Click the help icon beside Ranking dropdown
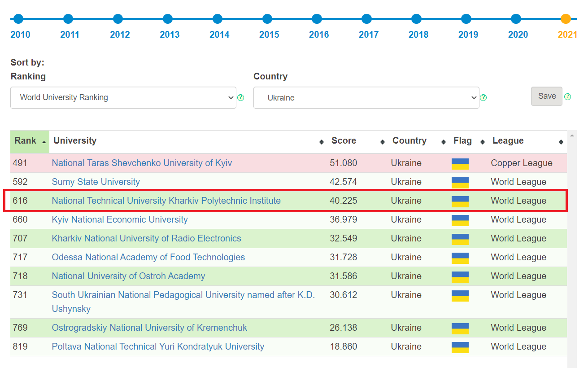This screenshot has height=368, width=588. [x=241, y=97]
